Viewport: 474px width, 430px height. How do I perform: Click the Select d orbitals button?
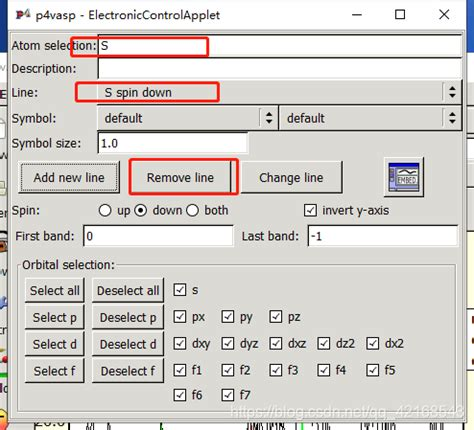tap(55, 344)
